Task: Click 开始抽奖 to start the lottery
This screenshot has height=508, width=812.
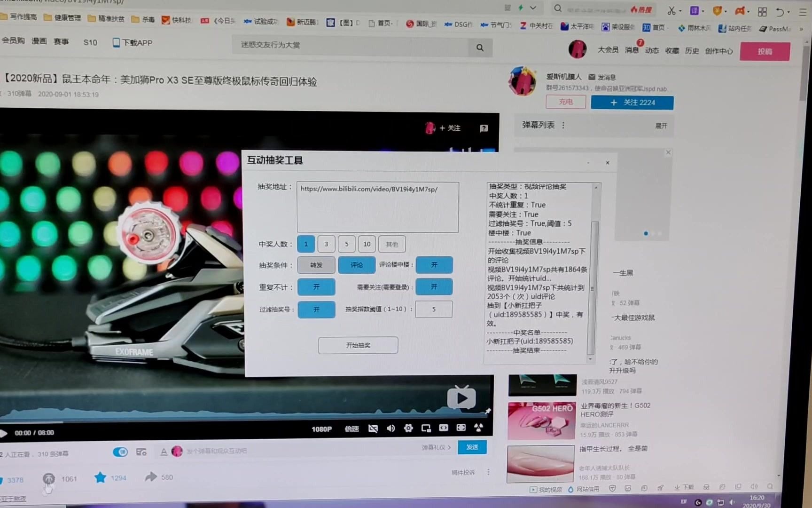Action: click(x=358, y=345)
